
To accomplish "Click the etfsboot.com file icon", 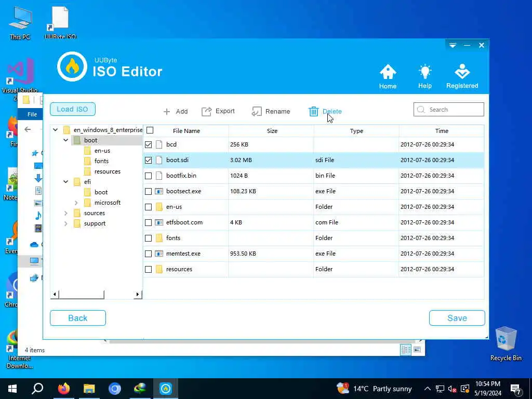I will pyautogui.click(x=159, y=222).
